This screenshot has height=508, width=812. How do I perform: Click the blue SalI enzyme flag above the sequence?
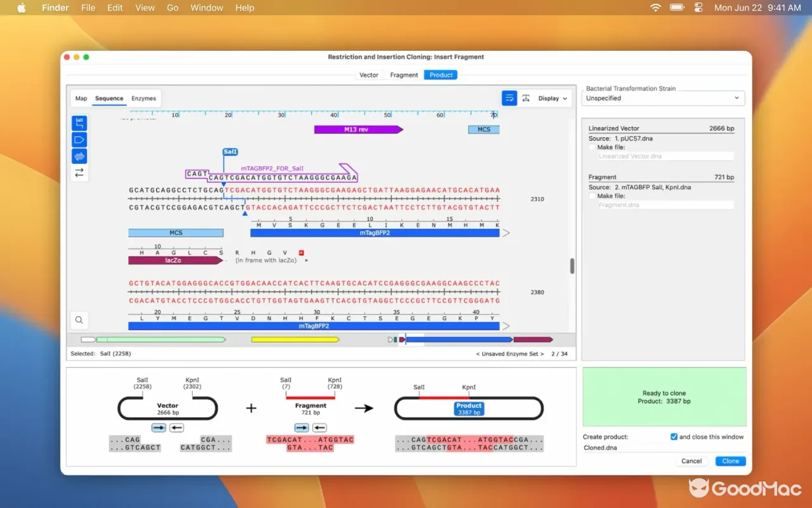(230, 152)
